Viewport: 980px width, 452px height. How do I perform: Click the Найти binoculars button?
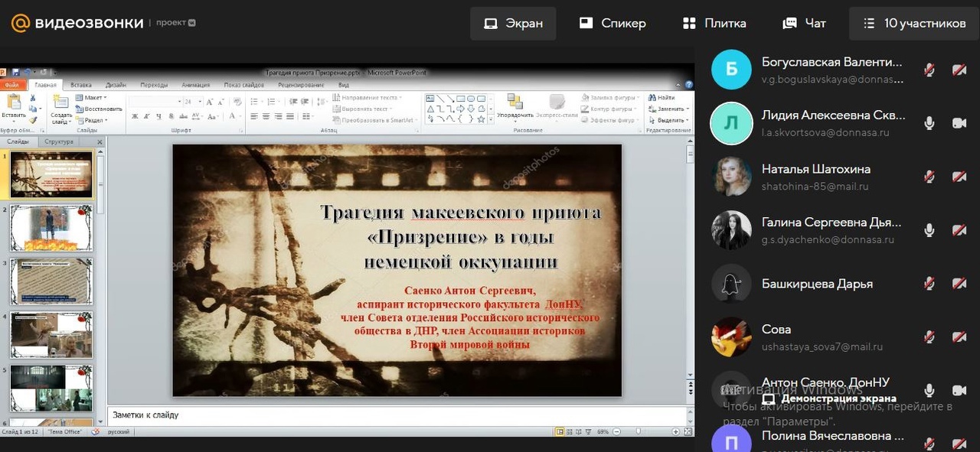(661, 98)
